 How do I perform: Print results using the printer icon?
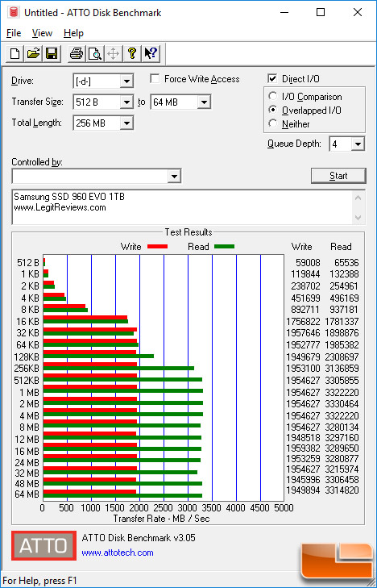tap(77, 53)
